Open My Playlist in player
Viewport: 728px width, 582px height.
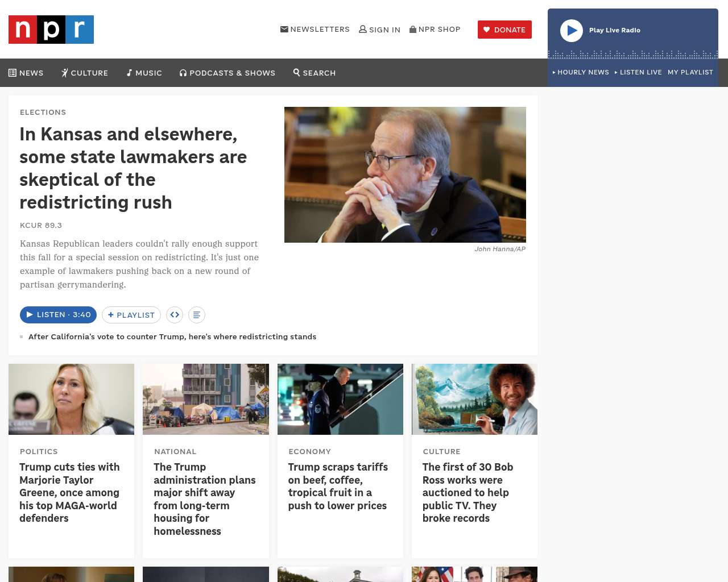(x=690, y=72)
